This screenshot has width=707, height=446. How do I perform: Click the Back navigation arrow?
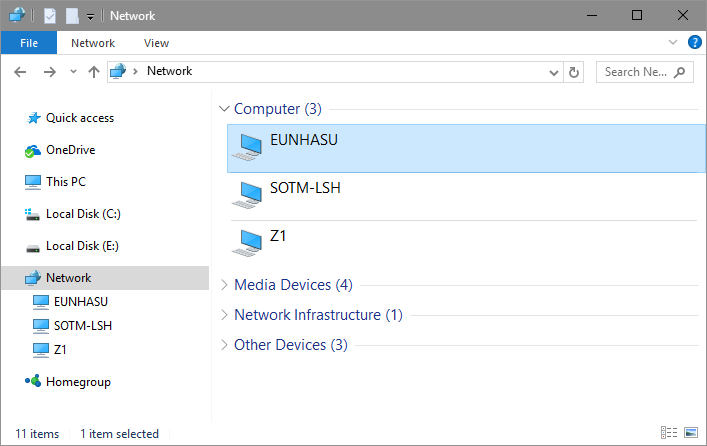[21, 72]
